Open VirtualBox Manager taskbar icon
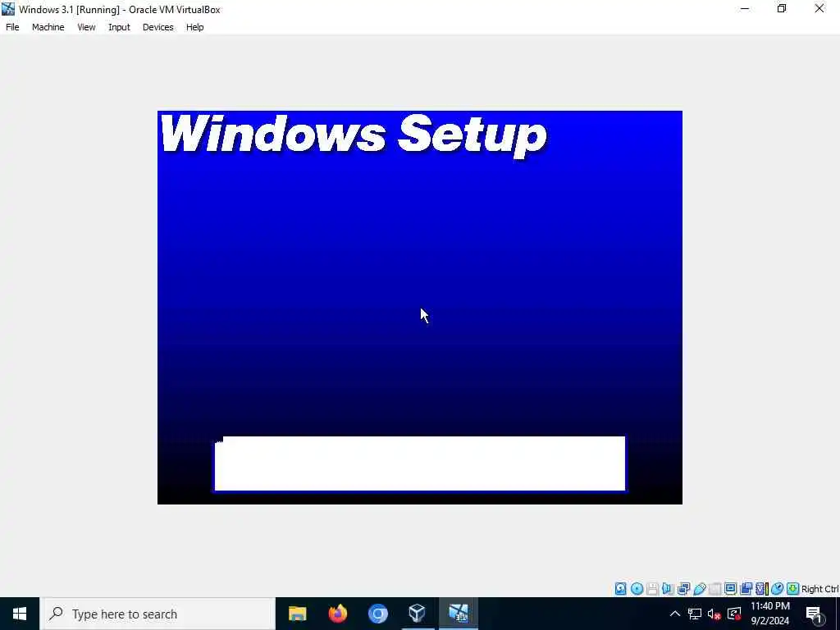Viewport: 840px width, 630px height. pos(418,614)
